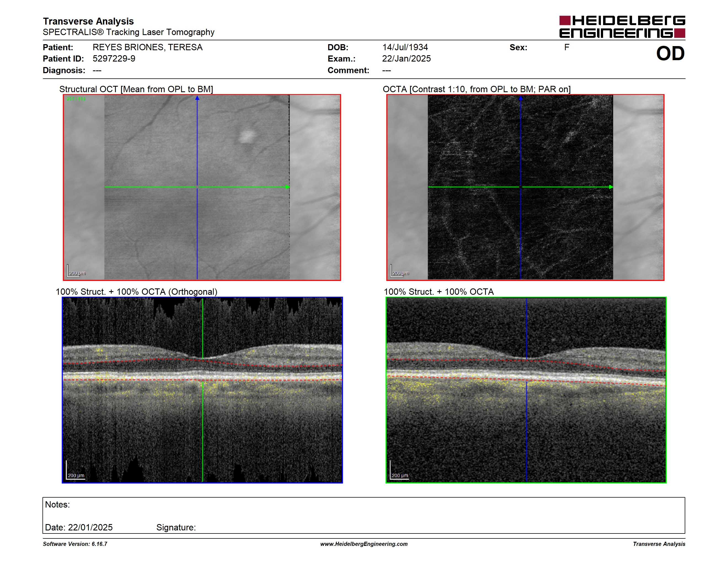Image resolution: width=728 pixels, height=563 pixels.
Task: Click the Transverse Analysis title
Action: (88, 21)
